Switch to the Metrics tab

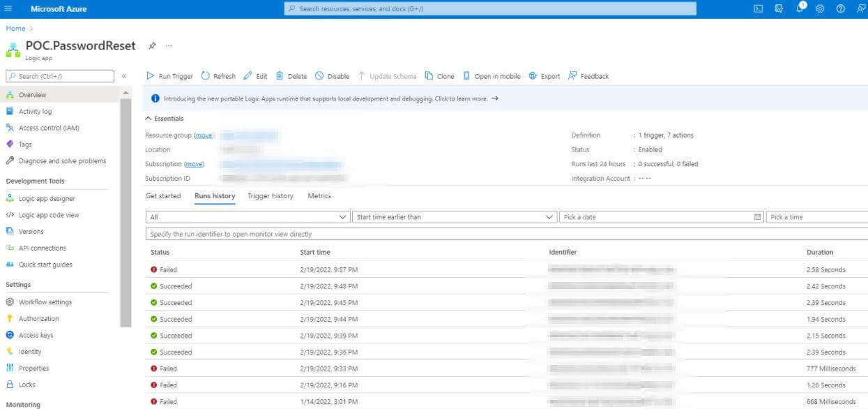(x=319, y=196)
